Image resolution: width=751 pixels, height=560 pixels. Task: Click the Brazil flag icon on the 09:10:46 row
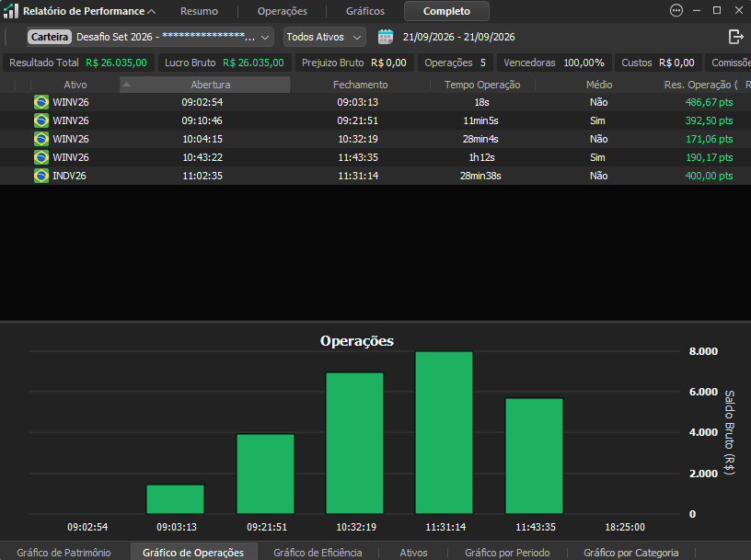click(41, 120)
